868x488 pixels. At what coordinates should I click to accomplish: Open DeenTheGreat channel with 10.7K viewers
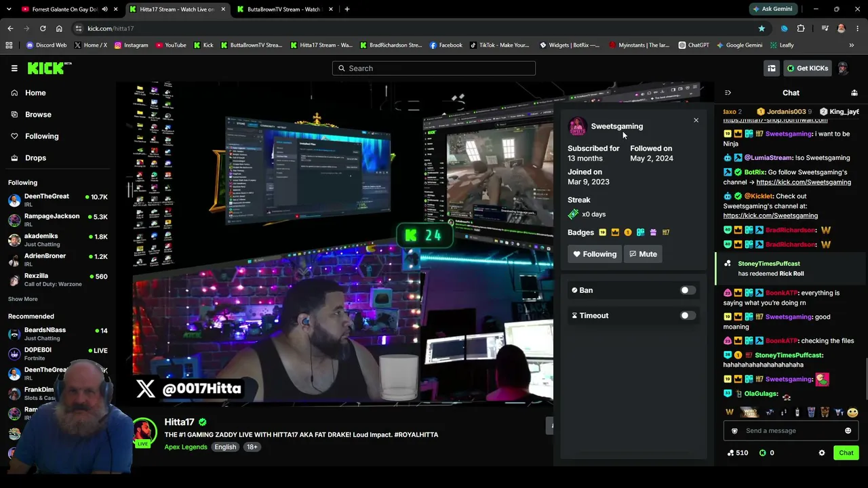tap(58, 200)
